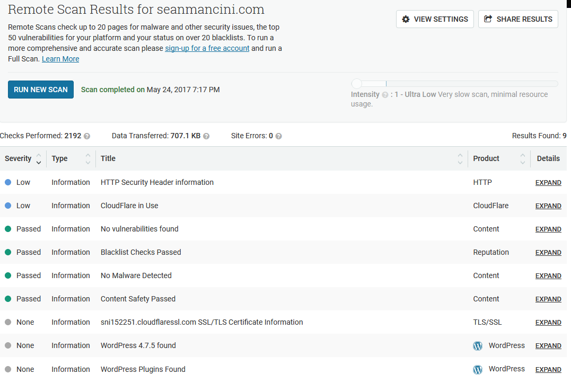Open the VIEW SETTINGS gear icon
Viewport: 571px width, 392px height.
pyautogui.click(x=406, y=19)
